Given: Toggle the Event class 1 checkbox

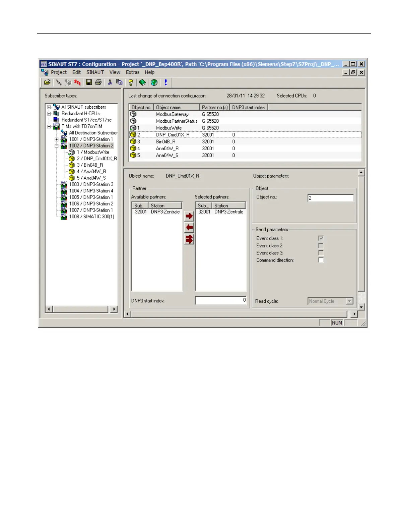Looking at the screenshot, I should (x=321, y=238).
